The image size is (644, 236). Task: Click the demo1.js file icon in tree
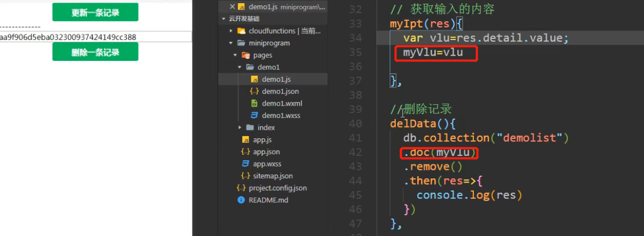pyautogui.click(x=255, y=79)
